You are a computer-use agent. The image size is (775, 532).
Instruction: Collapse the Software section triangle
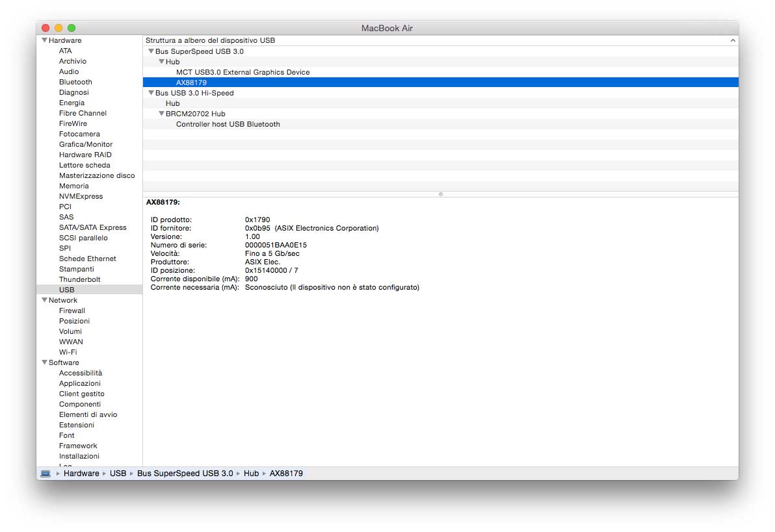tap(44, 362)
